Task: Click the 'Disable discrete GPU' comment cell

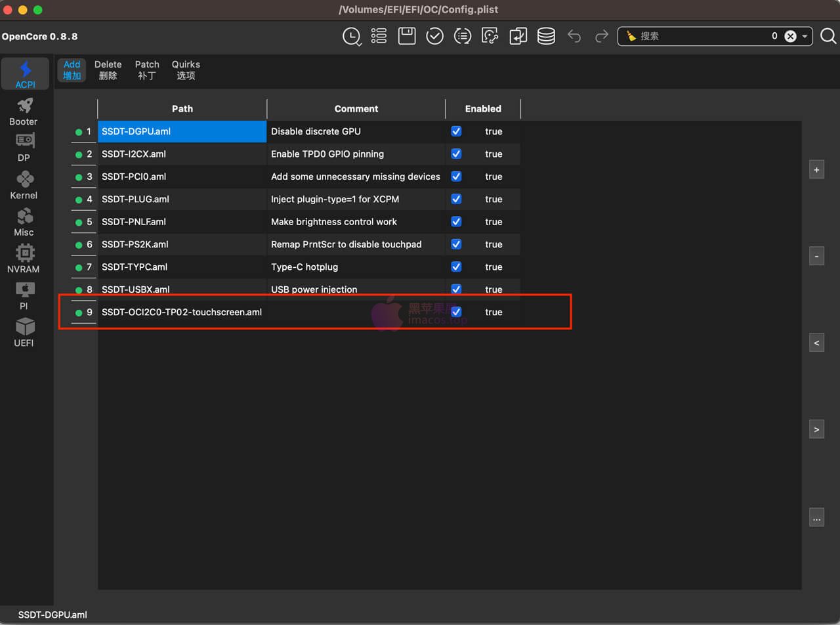Action: 356,131
